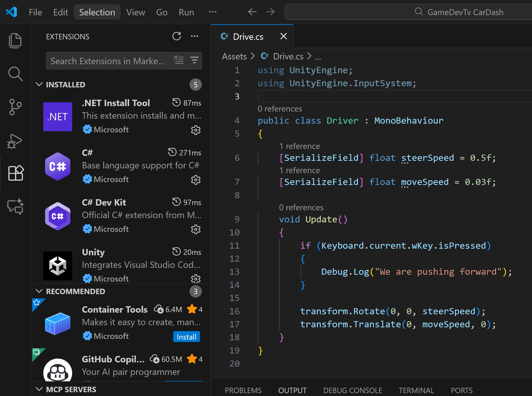Open the Chat sparkle icon in activity bar
The image size is (532, 396).
click(x=15, y=206)
